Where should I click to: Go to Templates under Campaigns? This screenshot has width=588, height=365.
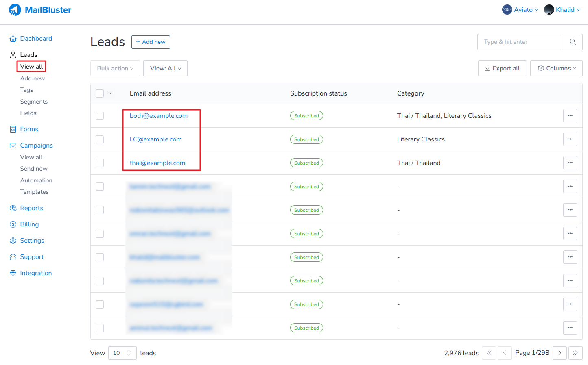(x=34, y=192)
